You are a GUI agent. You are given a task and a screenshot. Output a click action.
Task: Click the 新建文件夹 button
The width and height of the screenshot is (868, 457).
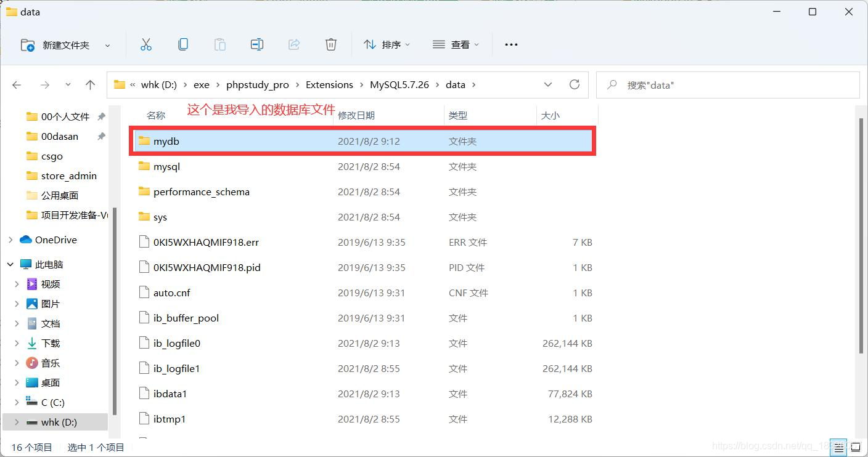point(55,45)
